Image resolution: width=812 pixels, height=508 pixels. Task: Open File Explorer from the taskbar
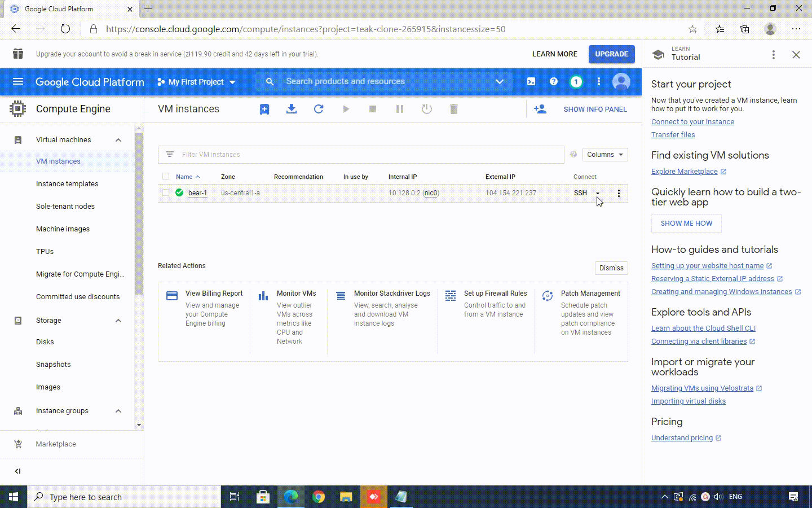tap(346, 497)
